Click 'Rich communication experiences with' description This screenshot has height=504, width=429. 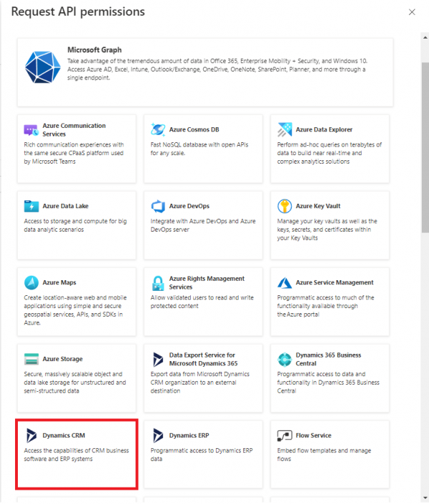74,153
